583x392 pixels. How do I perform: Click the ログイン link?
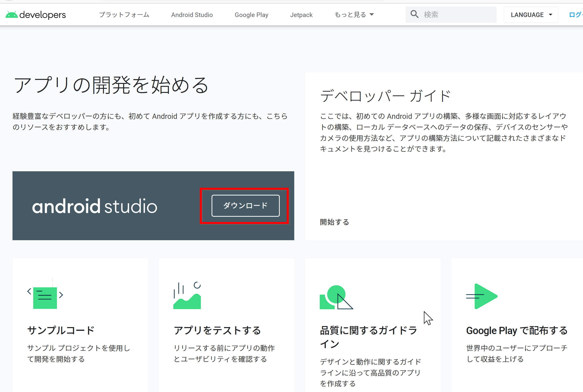click(576, 15)
